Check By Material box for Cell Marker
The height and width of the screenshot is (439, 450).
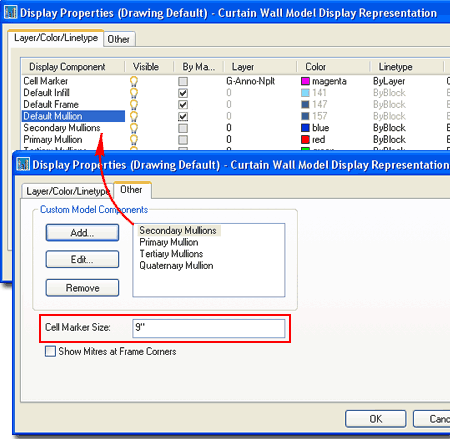point(183,81)
